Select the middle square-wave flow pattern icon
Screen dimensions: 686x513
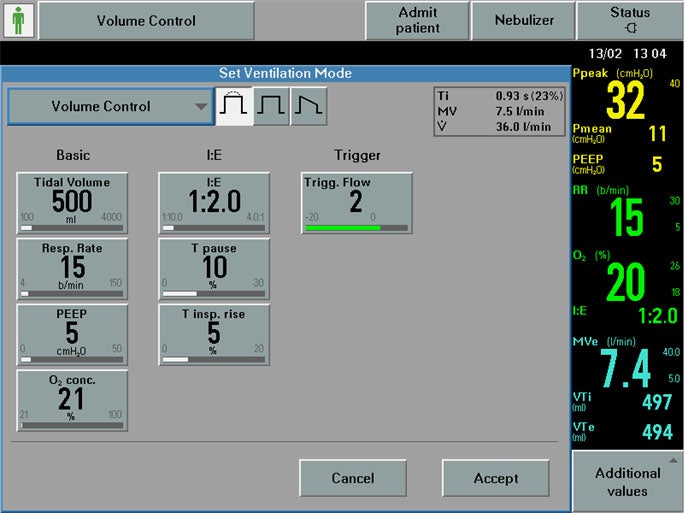(271, 107)
